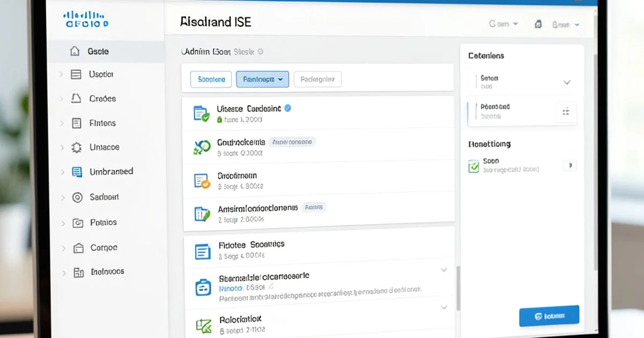Open the blue dropdown in the filter toolbar
This screenshot has height=338, width=644.
[x=262, y=79]
